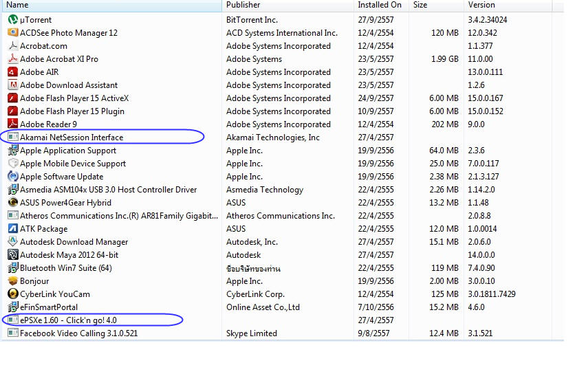Select the Adobe Acrobat XI Pro name
This screenshot has width=588, height=374.
(59, 59)
